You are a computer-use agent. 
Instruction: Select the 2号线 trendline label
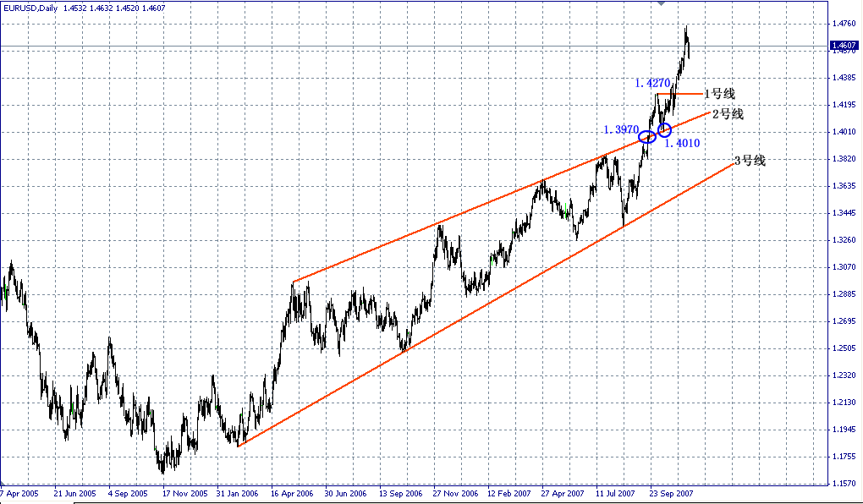(x=728, y=113)
